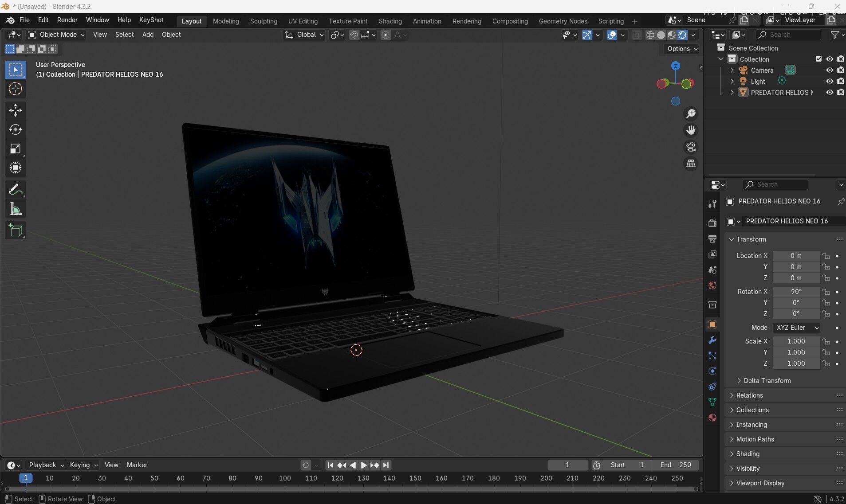Uncheck Collection exclude checkbox
This screenshot has height=504, width=846.
818,59
